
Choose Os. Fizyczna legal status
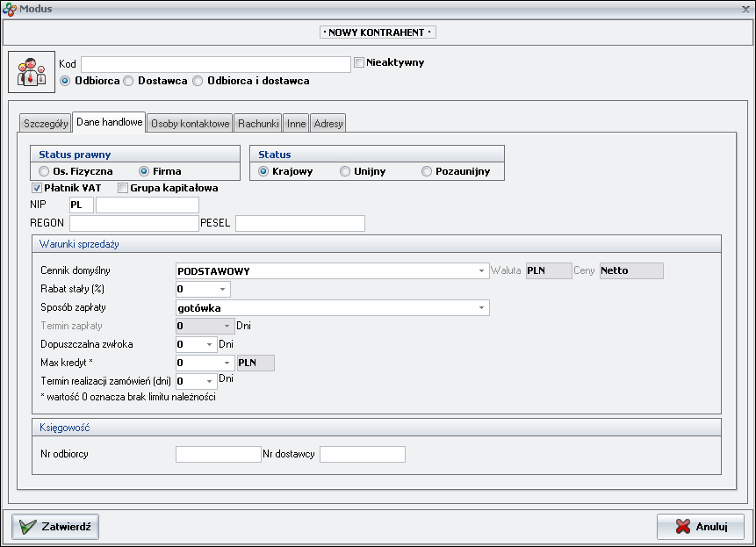click(x=44, y=171)
